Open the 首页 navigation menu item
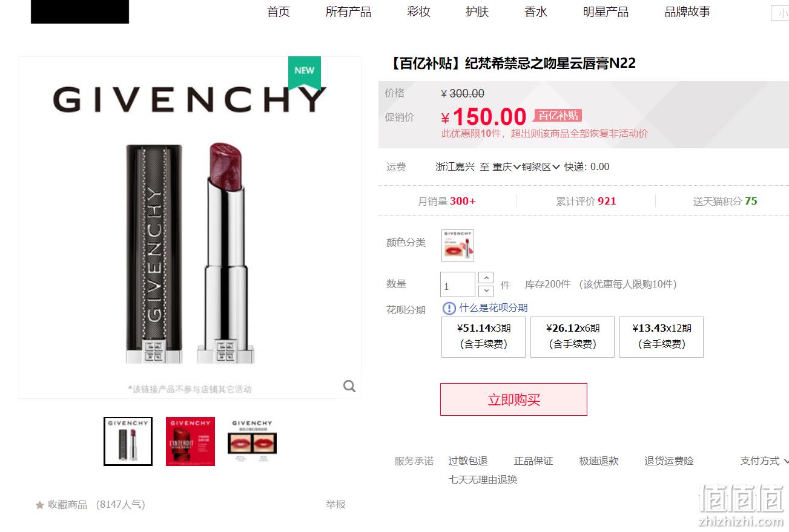The height and width of the screenshot is (532, 789). tap(279, 12)
